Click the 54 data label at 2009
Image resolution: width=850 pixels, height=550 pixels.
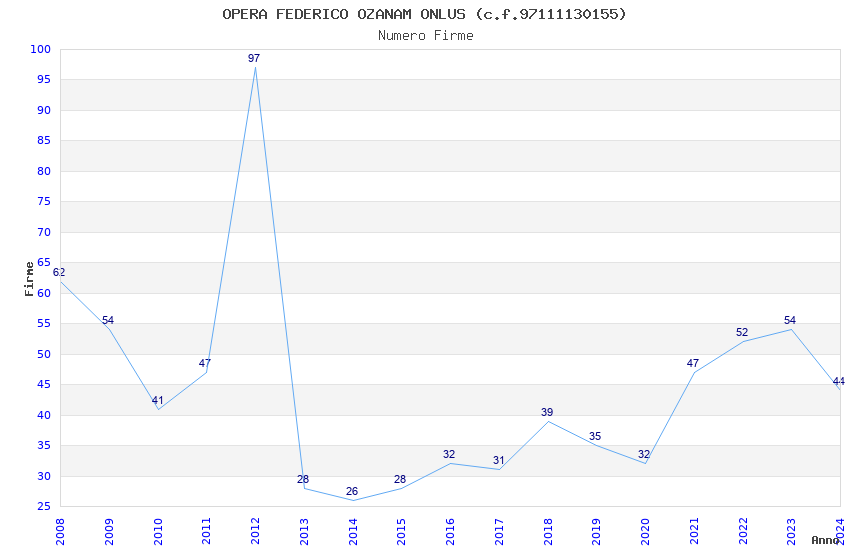tap(108, 320)
